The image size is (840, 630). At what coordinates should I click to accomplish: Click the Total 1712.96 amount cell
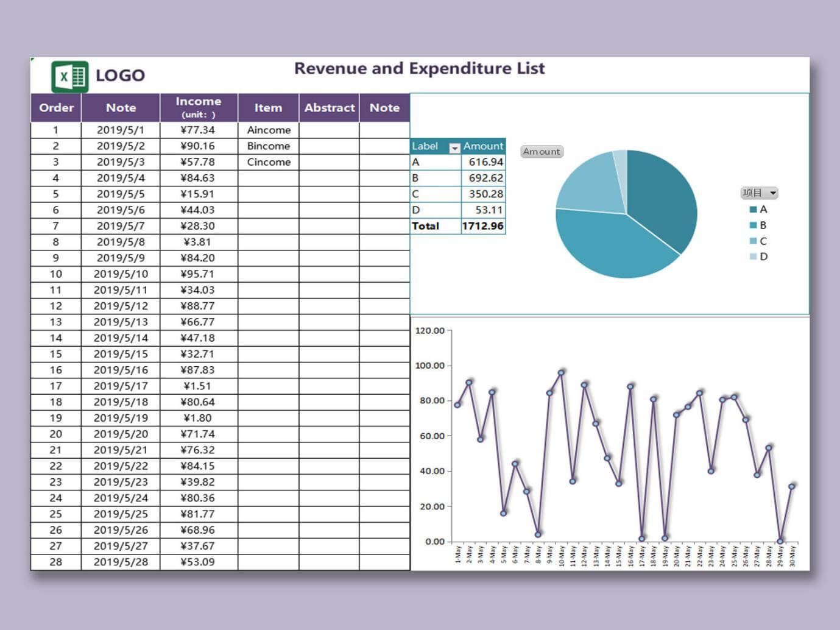pyautogui.click(x=483, y=226)
